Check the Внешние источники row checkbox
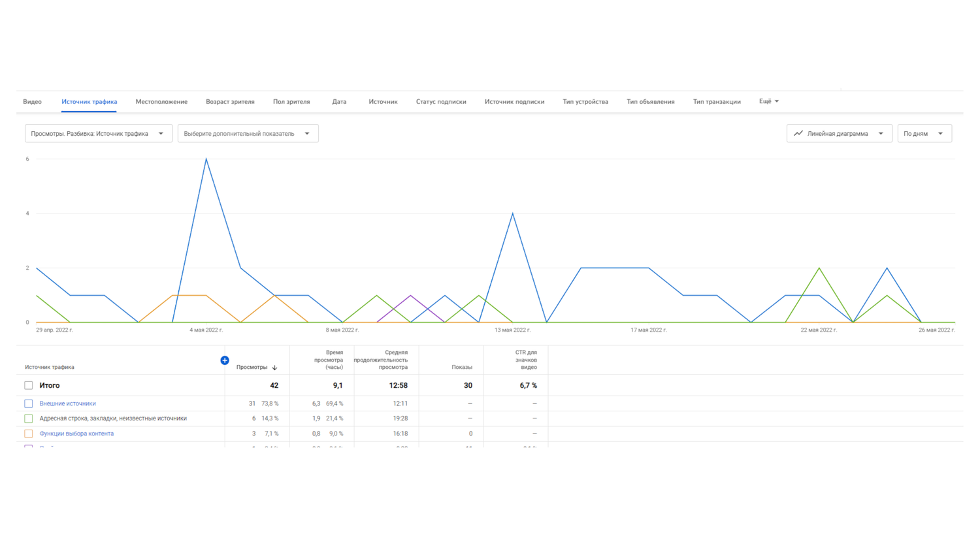Screen dimensions: 980x551 pos(29,403)
